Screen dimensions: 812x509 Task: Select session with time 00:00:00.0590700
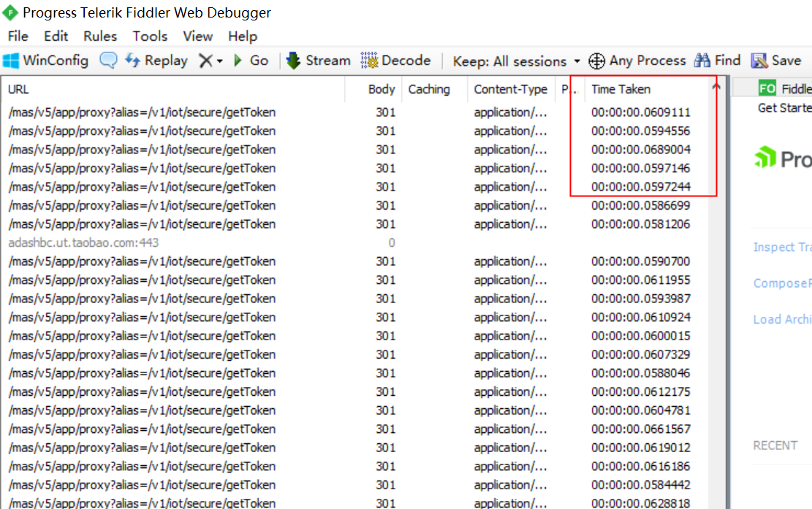click(354, 261)
